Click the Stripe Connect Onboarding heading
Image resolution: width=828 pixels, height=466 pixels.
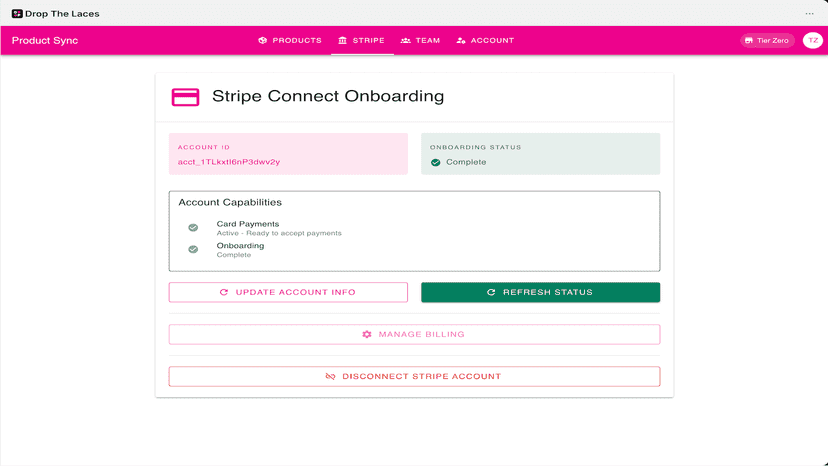pos(328,96)
